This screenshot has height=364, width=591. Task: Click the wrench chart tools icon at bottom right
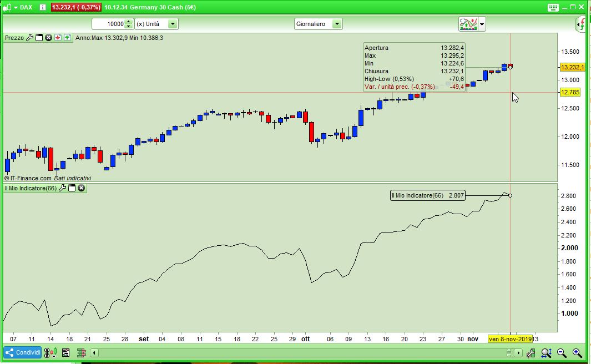[531, 353]
